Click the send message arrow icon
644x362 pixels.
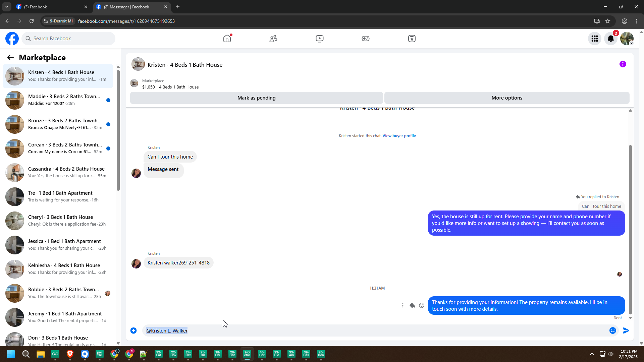626,330
